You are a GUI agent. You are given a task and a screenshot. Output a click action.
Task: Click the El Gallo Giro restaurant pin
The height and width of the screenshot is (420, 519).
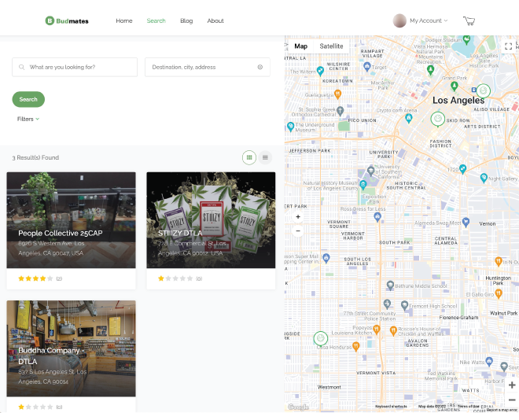[498, 293]
